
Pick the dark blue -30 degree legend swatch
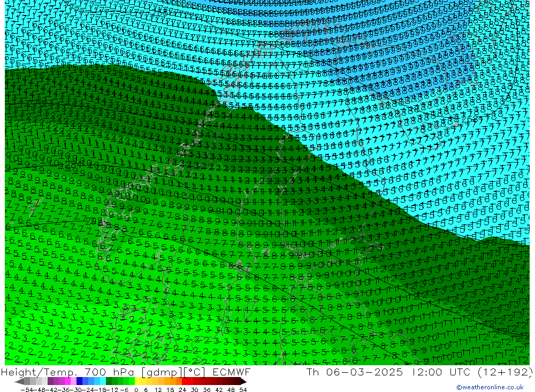pos(80,381)
